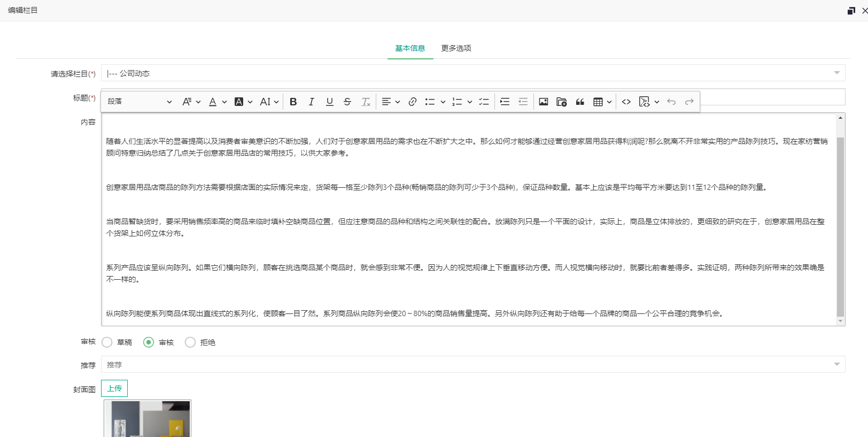Click the remove format icon
Viewport: 868px width, 437px height.
(x=366, y=102)
